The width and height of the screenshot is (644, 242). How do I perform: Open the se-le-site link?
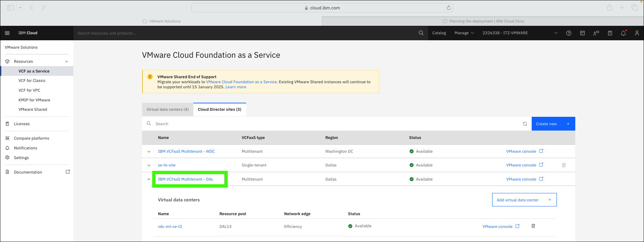click(167, 165)
